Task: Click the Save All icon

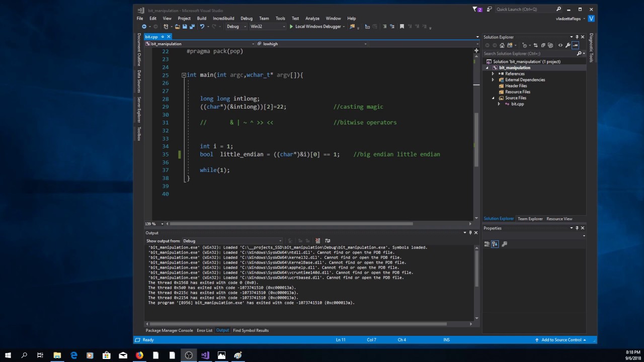Action: pyautogui.click(x=192, y=26)
